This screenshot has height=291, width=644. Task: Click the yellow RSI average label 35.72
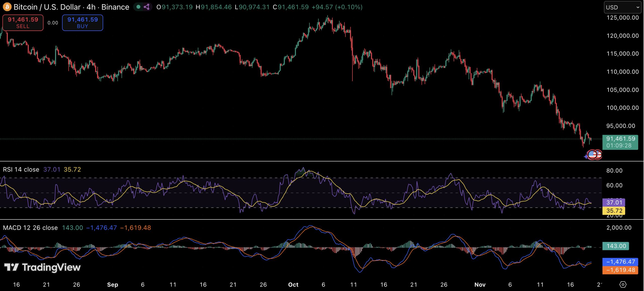click(x=614, y=211)
